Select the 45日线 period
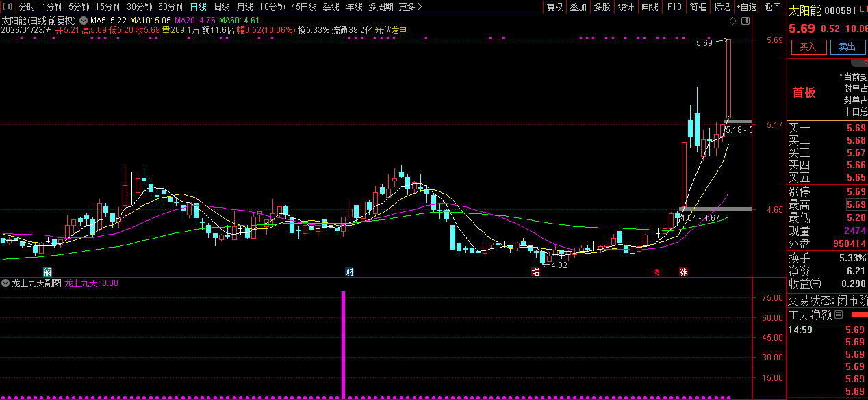This screenshot has width=868, height=400. (x=303, y=7)
